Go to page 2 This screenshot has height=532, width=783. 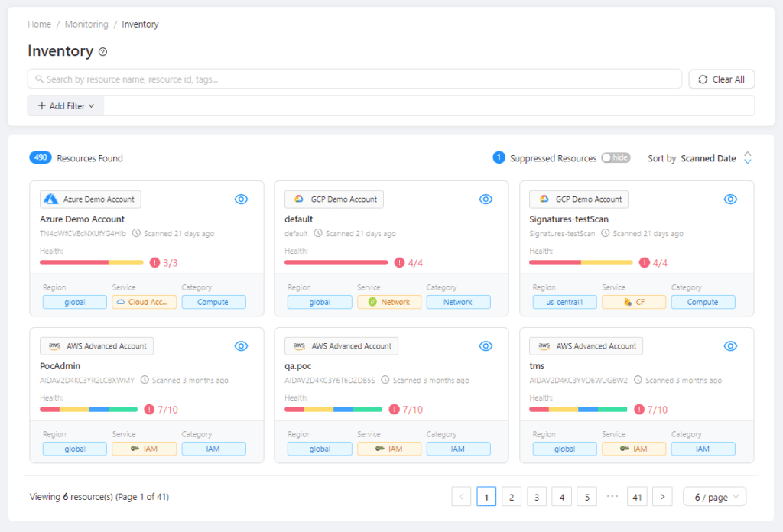[512, 497]
